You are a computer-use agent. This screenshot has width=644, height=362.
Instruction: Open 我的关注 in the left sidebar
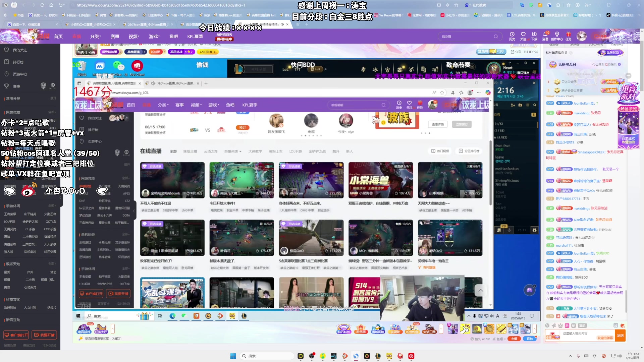[16, 50]
